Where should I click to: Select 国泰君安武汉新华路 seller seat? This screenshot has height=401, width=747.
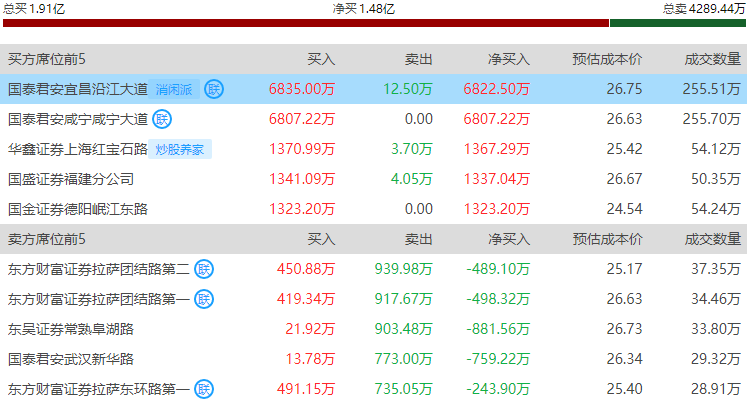[x=70, y=359]
